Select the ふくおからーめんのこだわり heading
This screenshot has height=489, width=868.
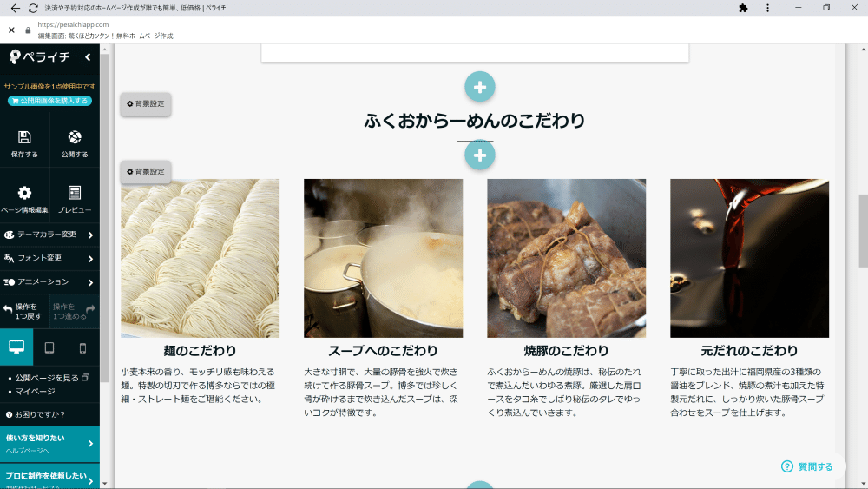pyautogui.click(x=475, y=120)
